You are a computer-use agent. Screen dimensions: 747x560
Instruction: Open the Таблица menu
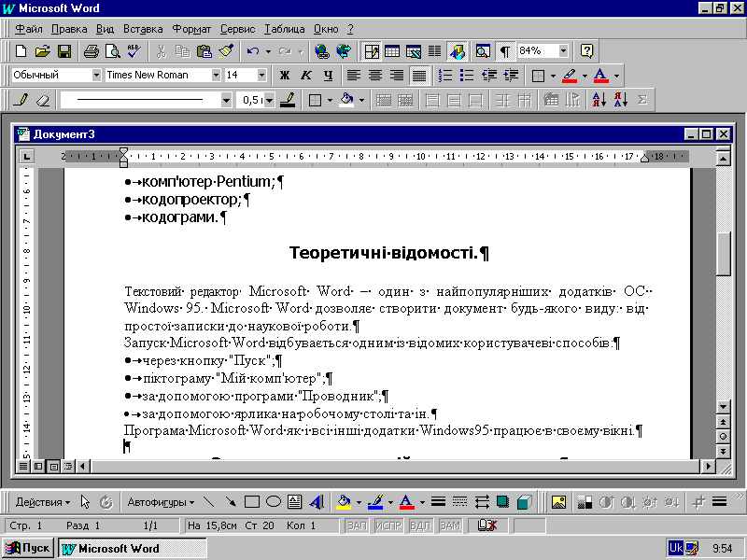pos(285,29)
